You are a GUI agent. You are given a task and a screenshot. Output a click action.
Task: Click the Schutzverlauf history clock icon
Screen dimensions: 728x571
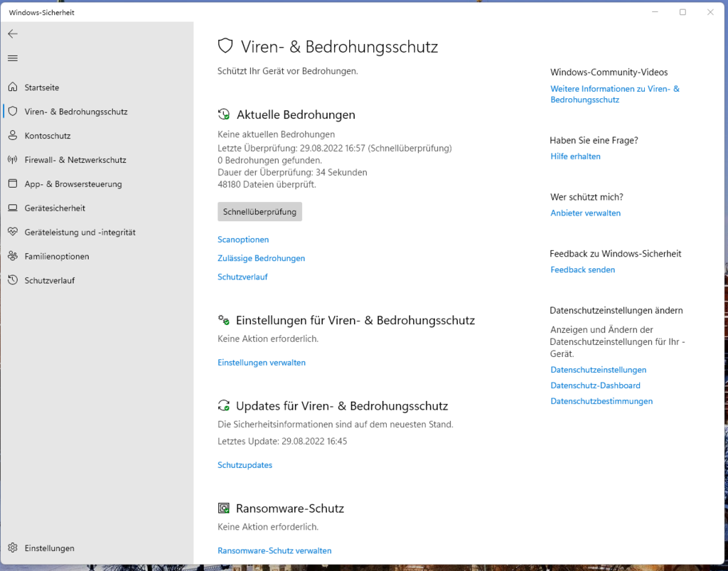[13, 280]
